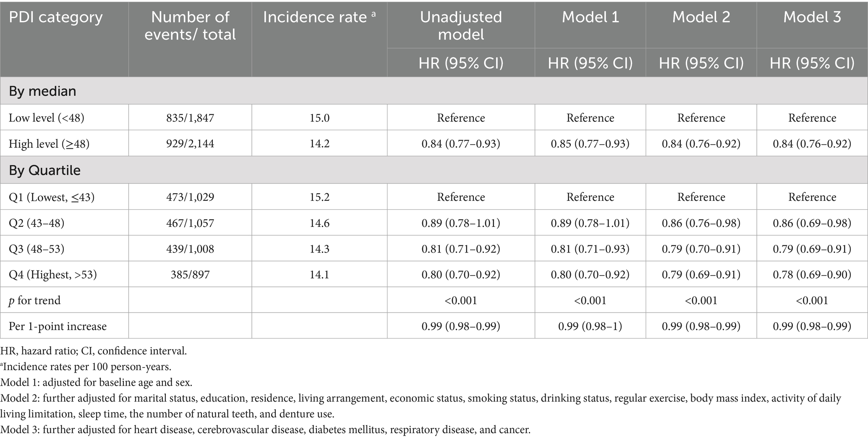Select the Incidence rate column header
868x439 pixels.
point(319,17)
